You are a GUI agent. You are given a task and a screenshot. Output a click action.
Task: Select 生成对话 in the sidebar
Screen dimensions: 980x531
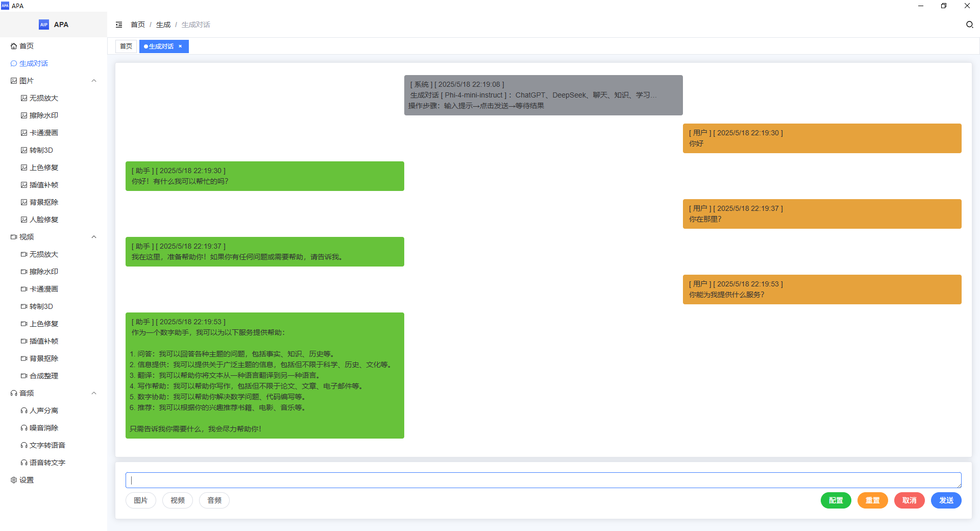[54, 63]
